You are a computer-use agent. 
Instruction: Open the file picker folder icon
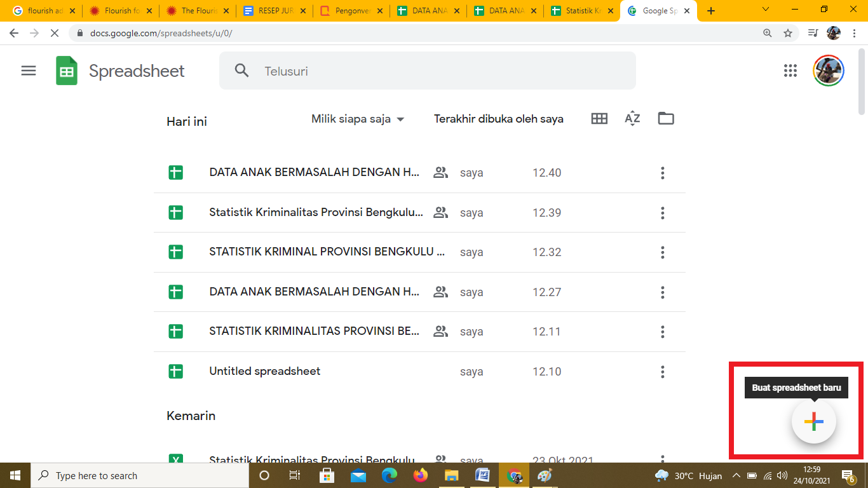click(x=666, y=119)
